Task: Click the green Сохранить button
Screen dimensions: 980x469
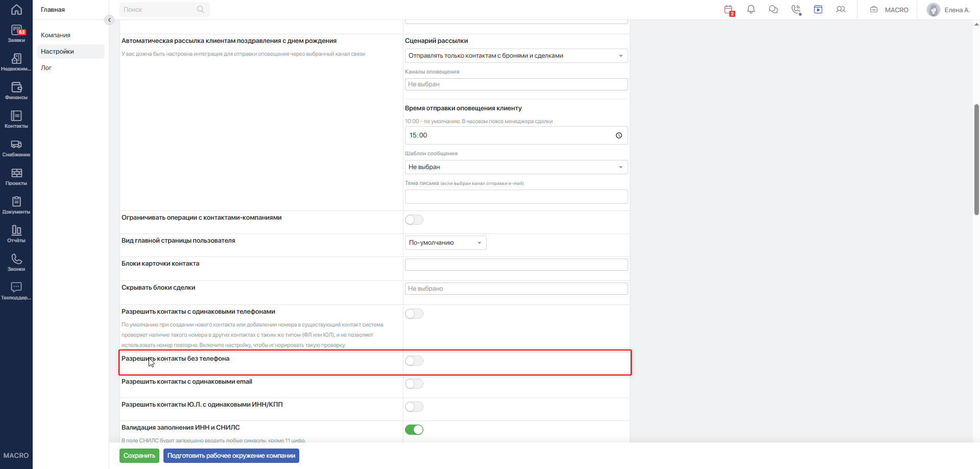Action: point(139,456)
